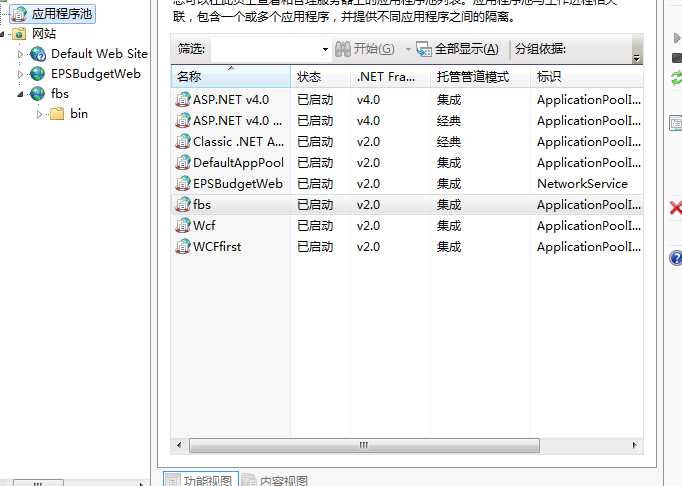The width and height of the screenshot is (682, 486).
Task: Select the Default Web Site label
Action: pos(100,54)
